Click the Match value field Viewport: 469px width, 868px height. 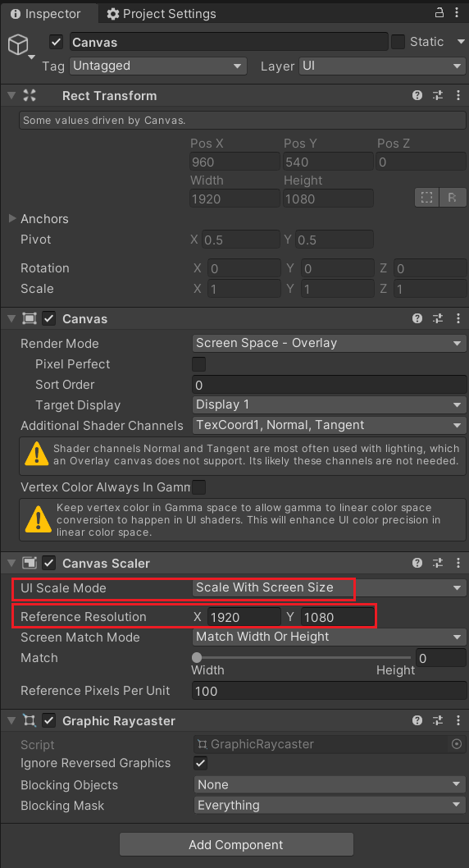point(441,658)
